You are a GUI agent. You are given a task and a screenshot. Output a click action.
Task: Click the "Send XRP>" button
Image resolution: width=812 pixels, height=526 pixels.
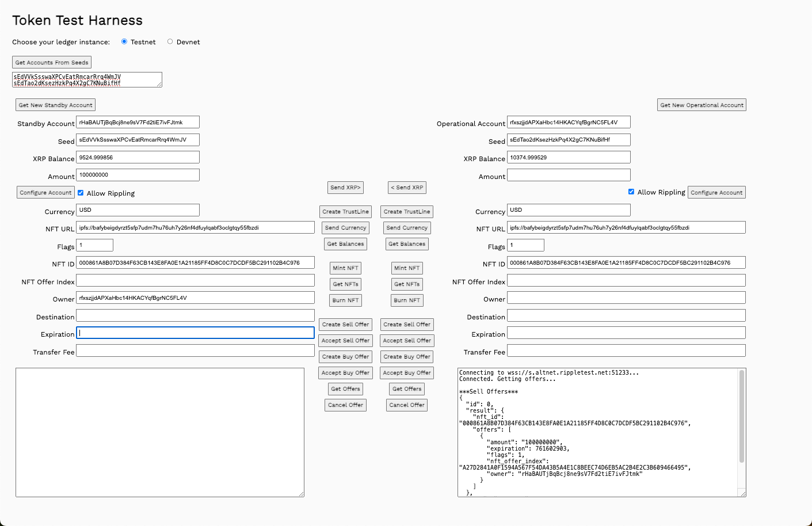[345, 188]
